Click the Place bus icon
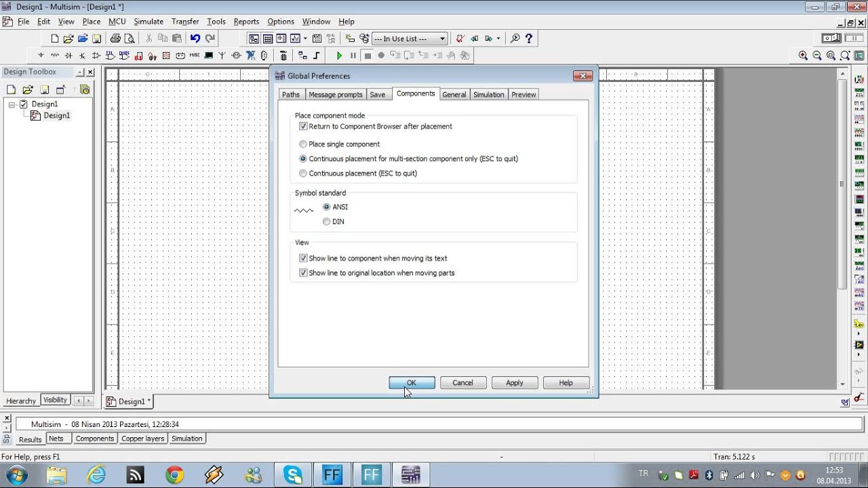The height and width of the screenshot is (488, 868). pos(316,56)
